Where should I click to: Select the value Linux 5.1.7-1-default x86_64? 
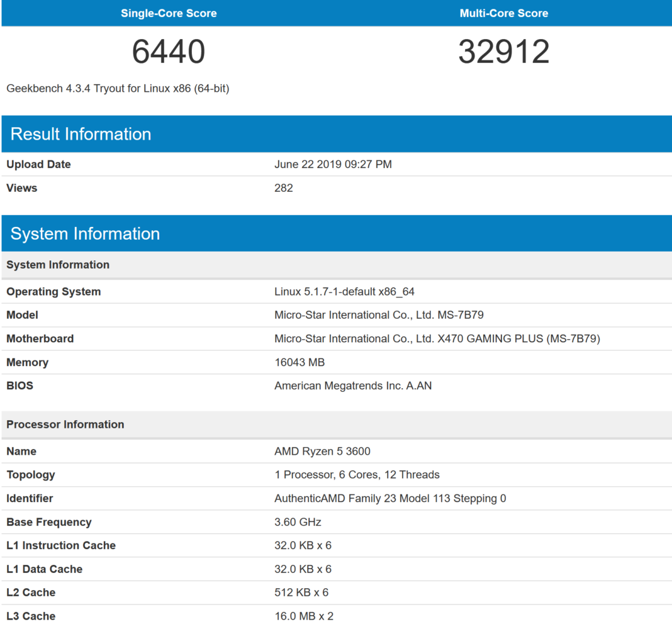point(345,292)
